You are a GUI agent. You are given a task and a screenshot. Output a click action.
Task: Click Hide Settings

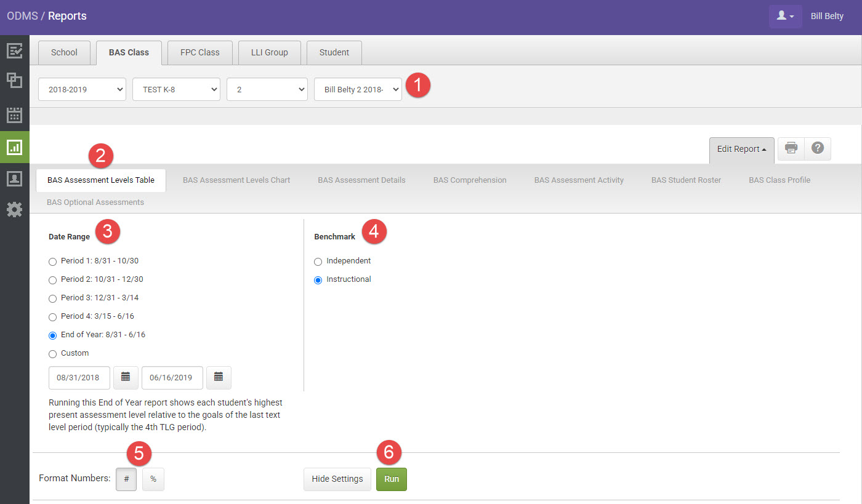point(337,479)
